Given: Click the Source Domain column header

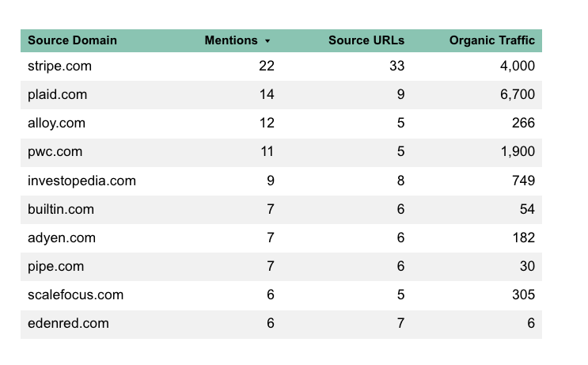Looking at the screenshot, I should 72,40.
